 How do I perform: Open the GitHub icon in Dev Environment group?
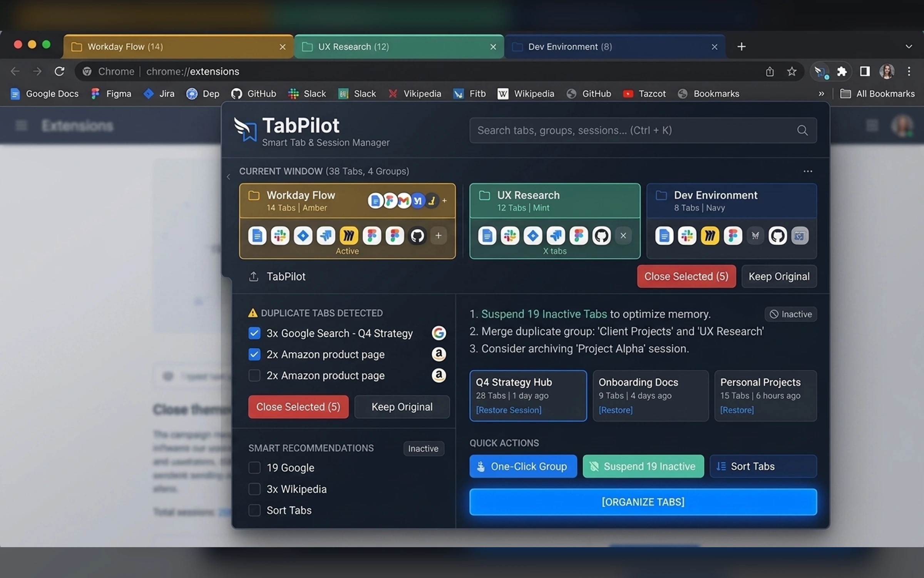click(777, 235)
